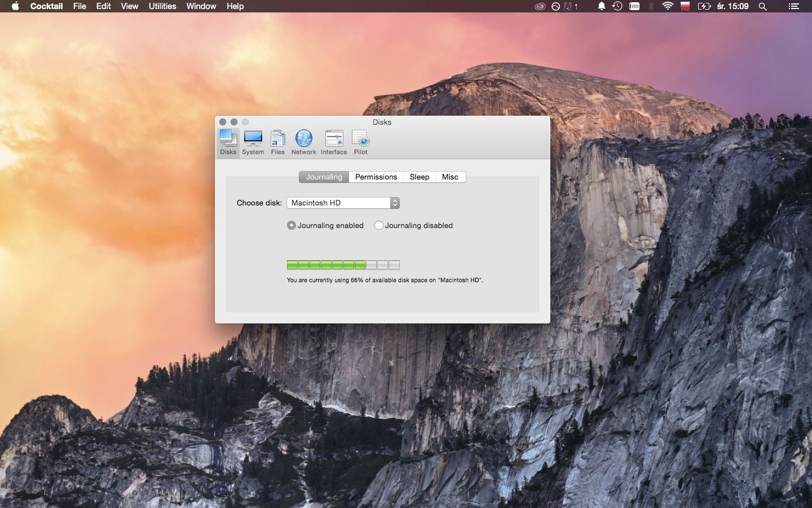Open the Network globe section
This screenshot has width=812, height=508.
click(x=303, y=142)
